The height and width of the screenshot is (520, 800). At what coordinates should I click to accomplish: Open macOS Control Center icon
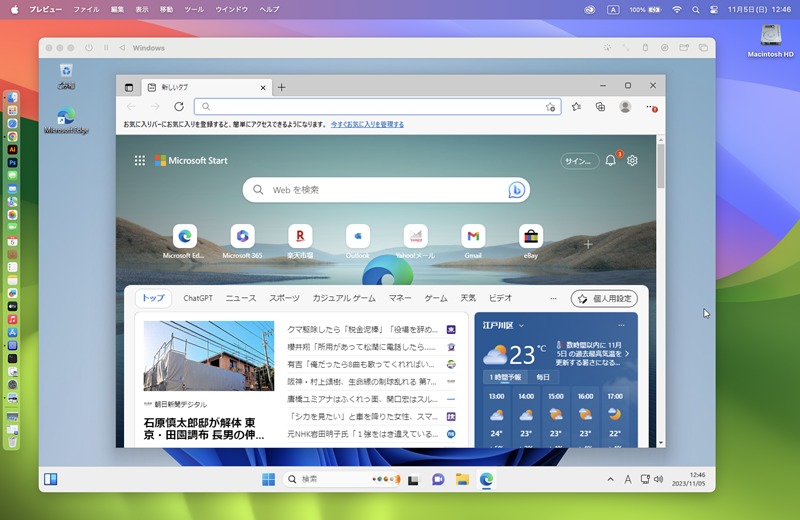[x=714, y=9]
